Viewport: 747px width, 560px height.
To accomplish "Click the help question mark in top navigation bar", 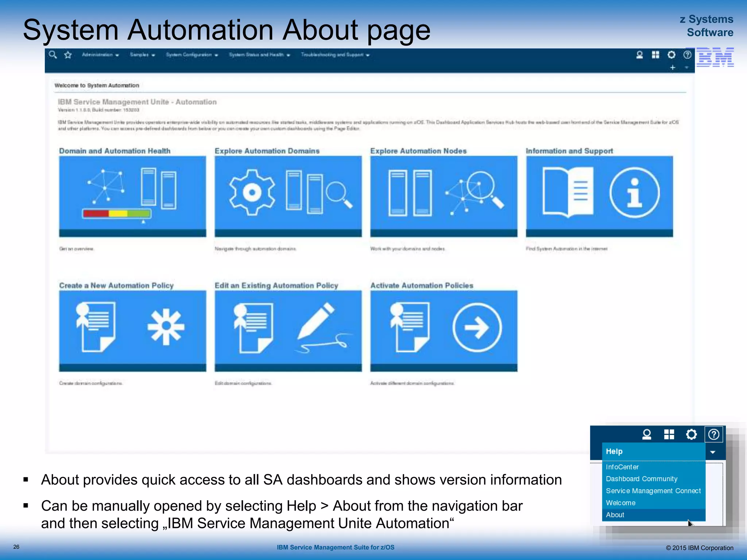I will (x=687, y=55).
